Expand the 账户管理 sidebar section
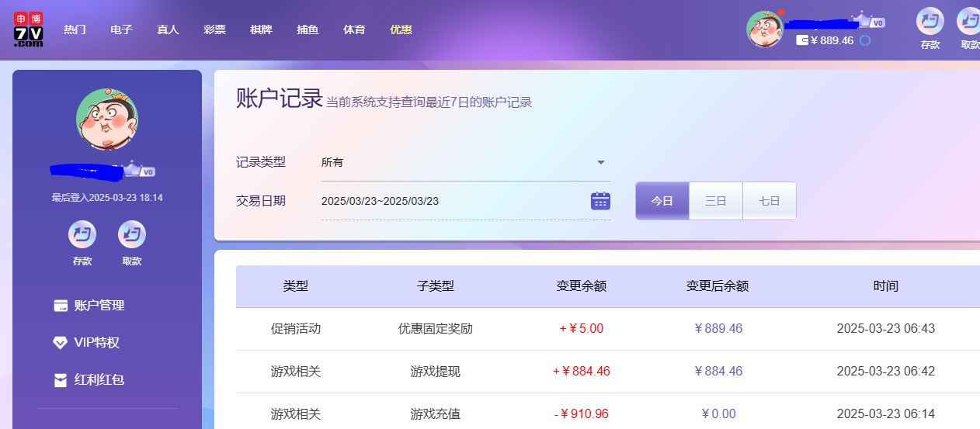The width and height of the screenshot is (980, 429). (x=99, y=306)
